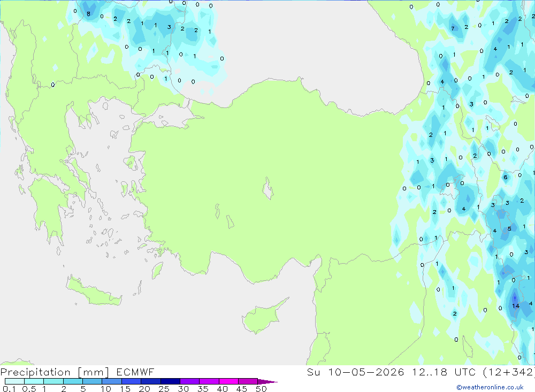Click the '50' legend scale label
The height and width of the screenshot is (392, 535).
pos(262,389)
